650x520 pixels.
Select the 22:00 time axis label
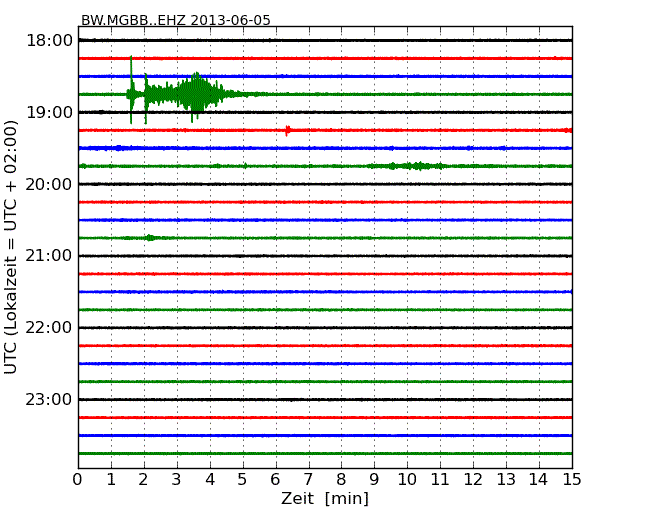tap(49, 328)
